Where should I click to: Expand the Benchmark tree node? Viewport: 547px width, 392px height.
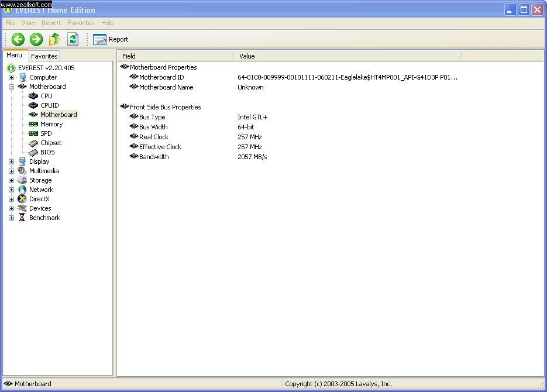[12, 218]
